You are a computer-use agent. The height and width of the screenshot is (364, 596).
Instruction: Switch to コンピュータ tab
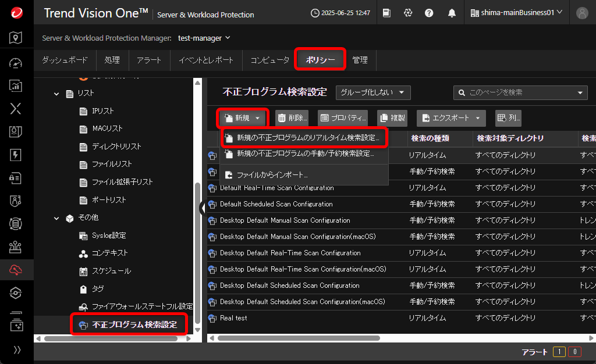269,60
